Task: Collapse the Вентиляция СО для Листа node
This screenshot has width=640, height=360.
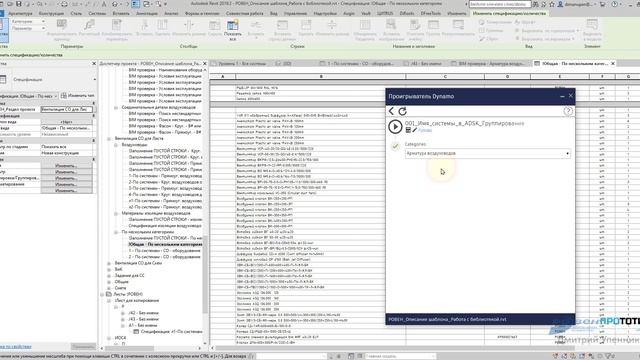Action: pyautogui.click(x=109, y=139)
